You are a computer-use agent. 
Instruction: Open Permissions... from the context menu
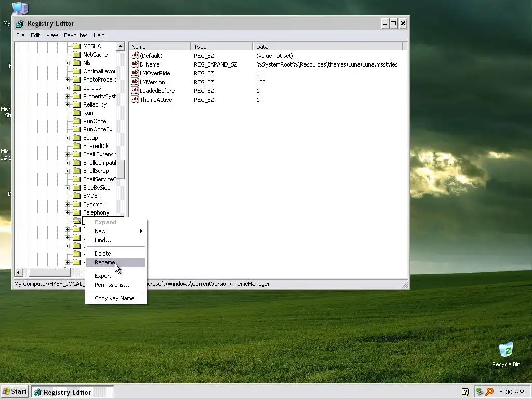116,285
